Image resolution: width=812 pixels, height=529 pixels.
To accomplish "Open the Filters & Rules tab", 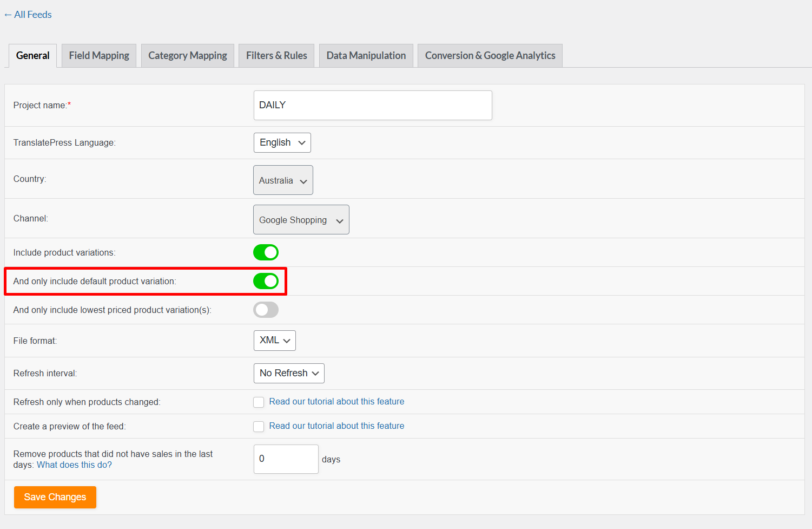I will coord(276,56).
